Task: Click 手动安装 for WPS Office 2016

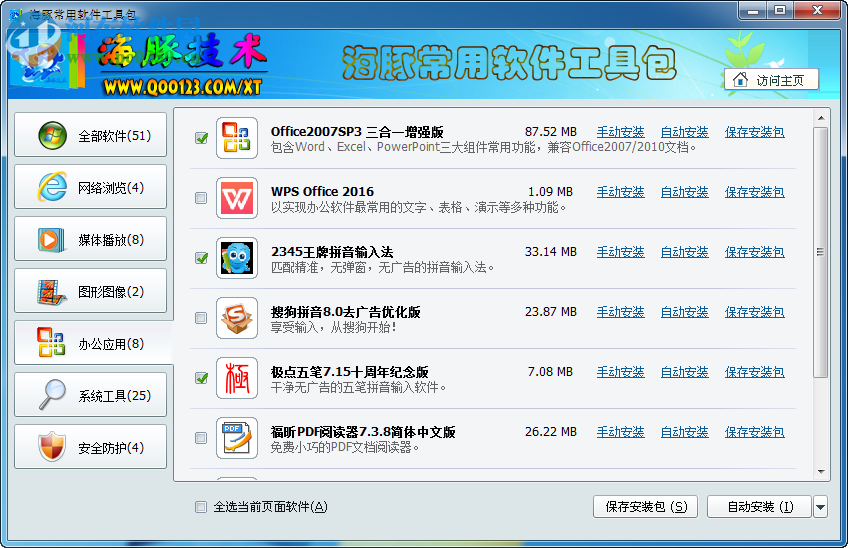Action: [x=620, y=192]
